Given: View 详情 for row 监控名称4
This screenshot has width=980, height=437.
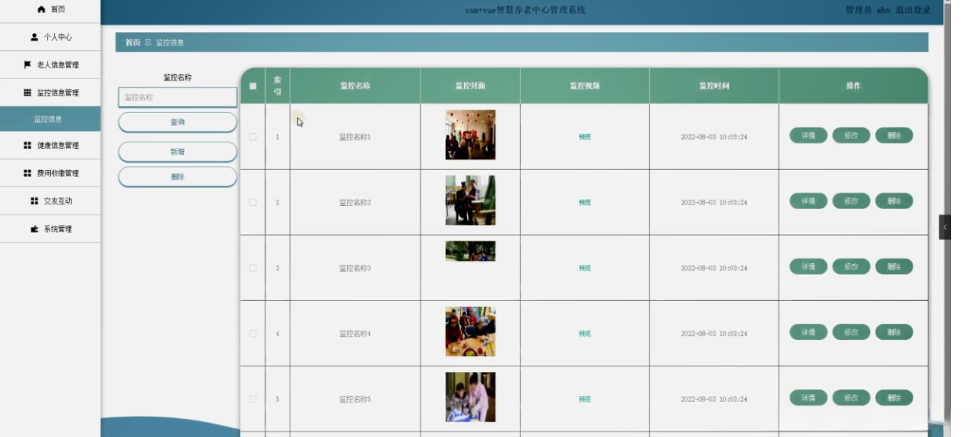Looking at the screenshot, I should pos(808,333).
